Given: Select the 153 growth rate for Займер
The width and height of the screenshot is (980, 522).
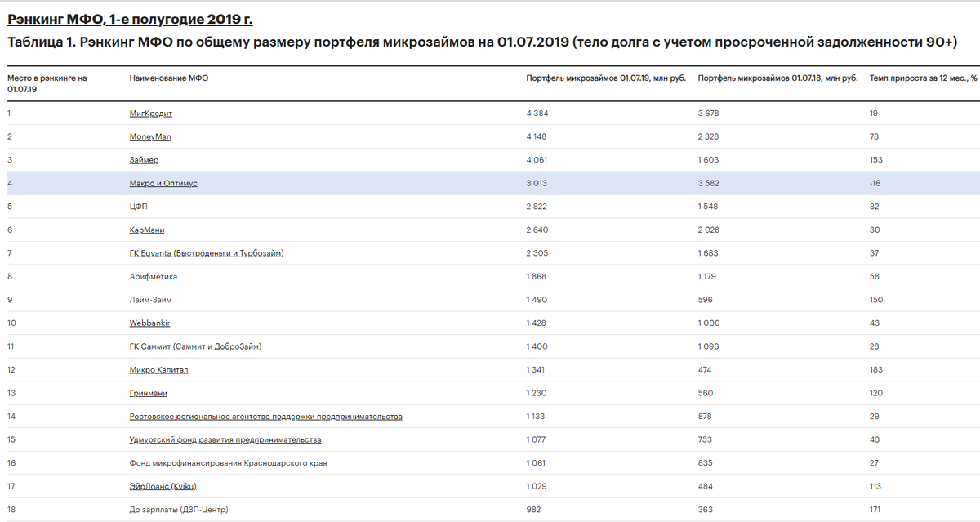Looking at the screenshot, I should pos(876,160).
